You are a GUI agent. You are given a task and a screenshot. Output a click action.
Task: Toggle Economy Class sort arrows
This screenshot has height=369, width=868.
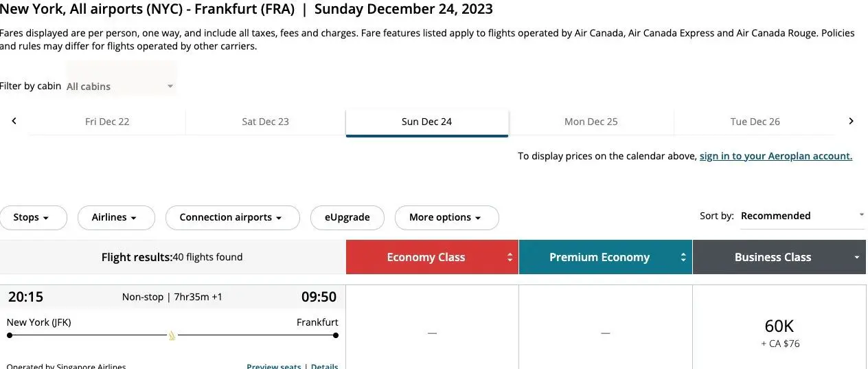pos(510,257)
